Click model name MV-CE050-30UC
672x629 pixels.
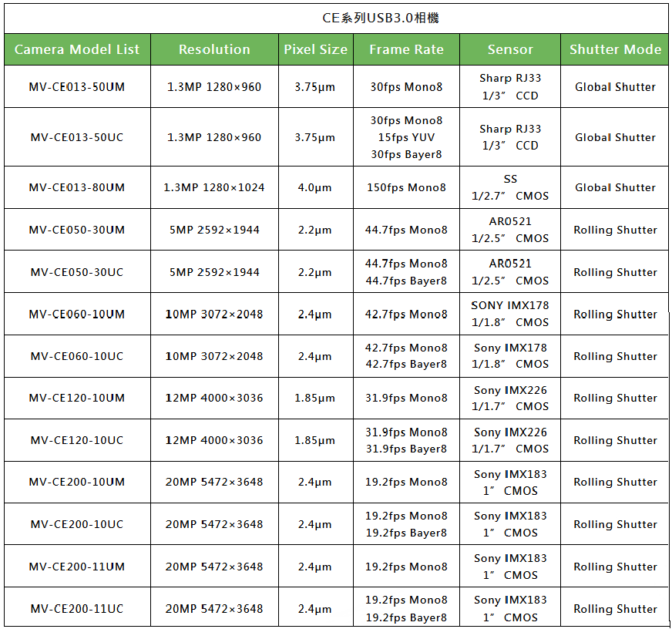[x=77, y=272]
